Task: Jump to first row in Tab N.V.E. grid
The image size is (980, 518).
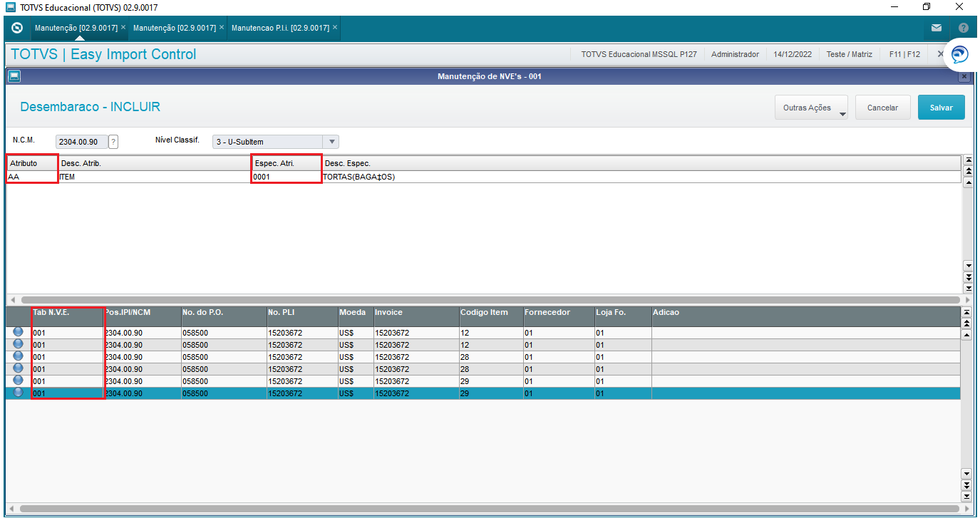Action: click(966, 313)
